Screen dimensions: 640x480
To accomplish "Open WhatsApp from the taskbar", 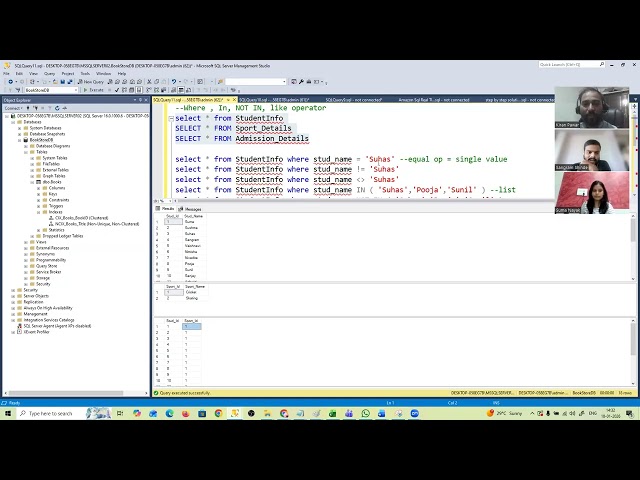I will pos(365,413).
